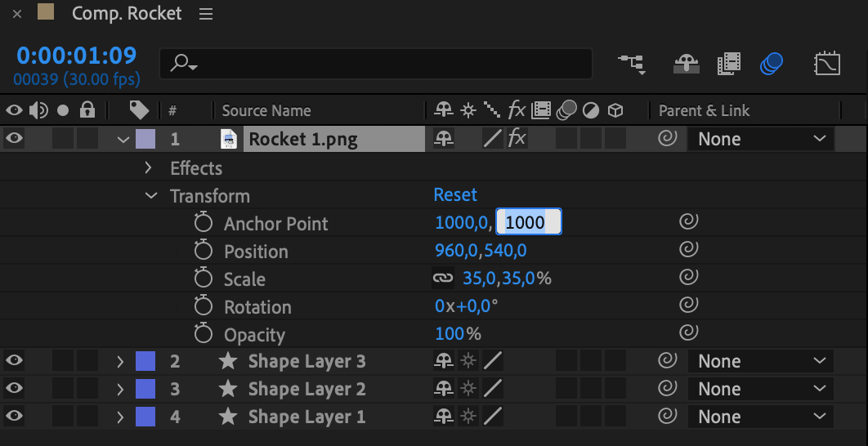Viewport: 868px width, 446px height.
Task: Click the hide shy layers film icon
Action: [728, 64]
